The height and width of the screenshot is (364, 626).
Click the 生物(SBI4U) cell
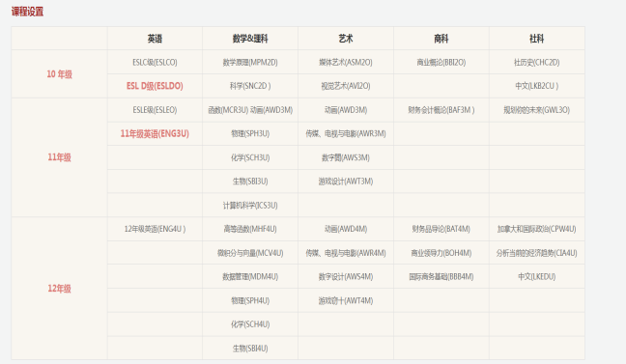[250, 349]
